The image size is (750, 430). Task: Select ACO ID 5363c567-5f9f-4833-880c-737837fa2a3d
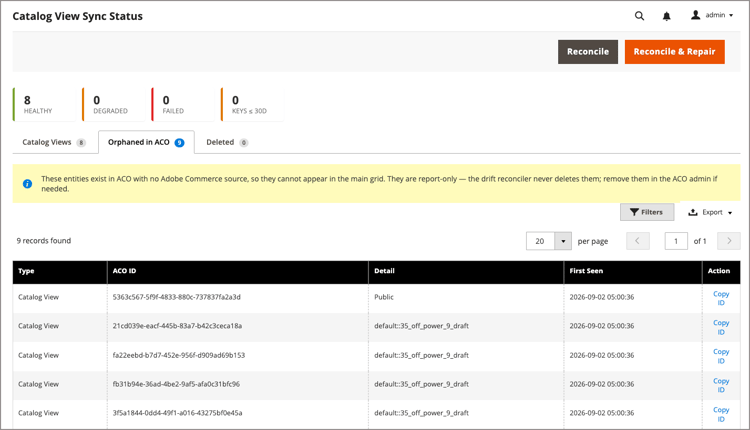coord(176,297)
